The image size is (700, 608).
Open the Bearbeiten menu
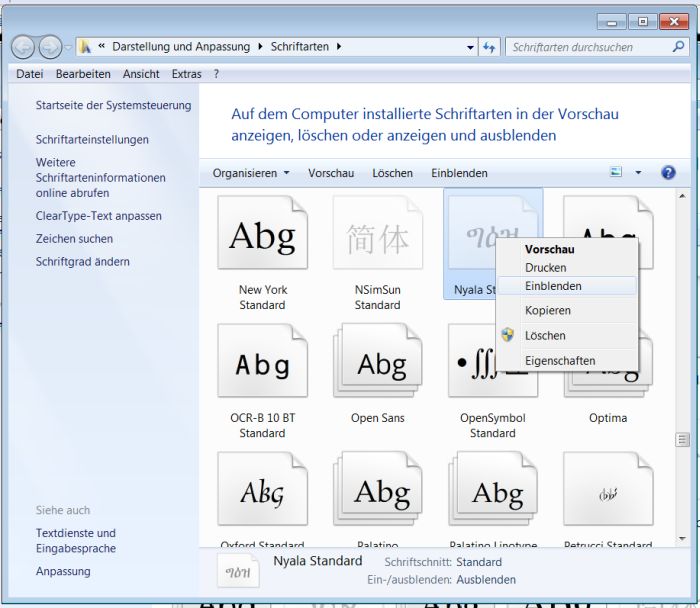pos(83,74)
